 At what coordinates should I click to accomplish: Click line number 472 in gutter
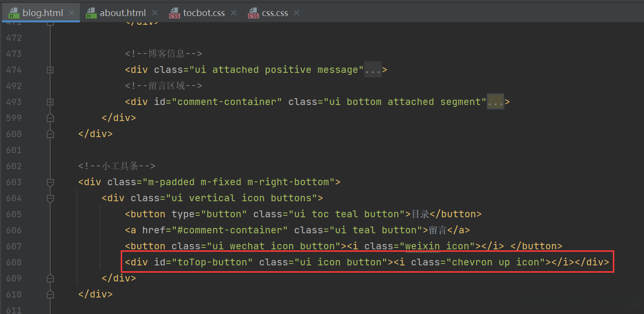(x=14, y=38)
